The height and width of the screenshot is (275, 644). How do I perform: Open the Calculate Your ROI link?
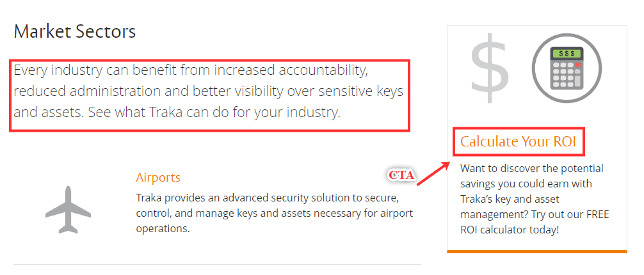click(519, 142)
